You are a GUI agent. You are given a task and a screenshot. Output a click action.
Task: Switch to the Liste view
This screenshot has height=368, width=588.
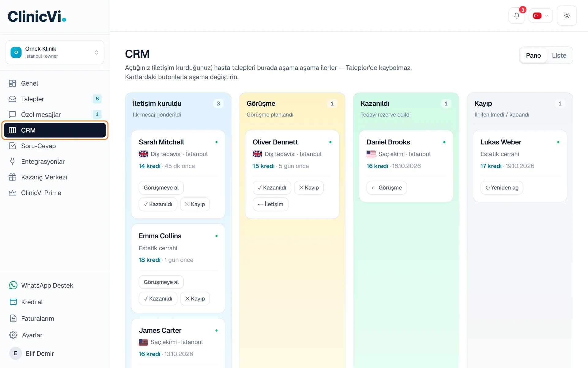pyautogui.click(x=559, y=56)
